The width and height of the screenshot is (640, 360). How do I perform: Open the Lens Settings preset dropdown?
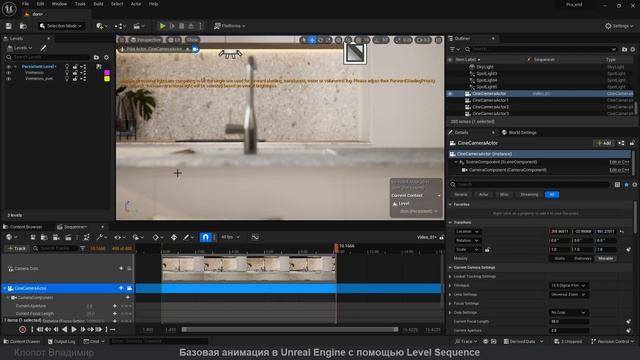click(x=568, y=295)
